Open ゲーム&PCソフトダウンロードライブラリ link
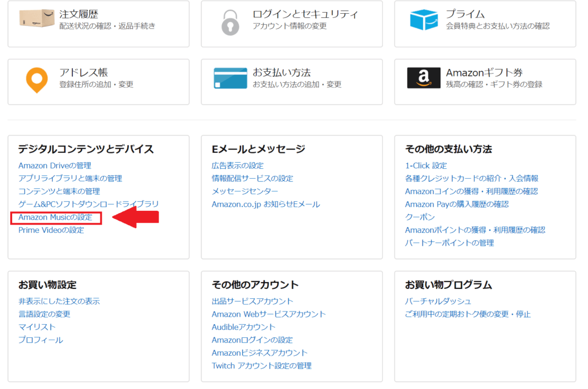Image resolution: width=588 pixels, height=389 pixels. tap(88, 204)
